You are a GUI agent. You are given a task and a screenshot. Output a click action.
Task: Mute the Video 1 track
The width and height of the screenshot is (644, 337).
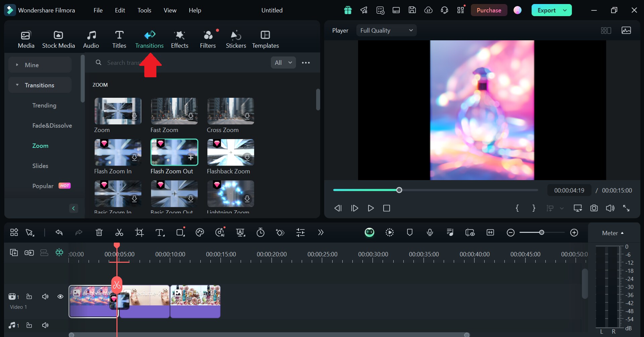(x=45, y=297)
